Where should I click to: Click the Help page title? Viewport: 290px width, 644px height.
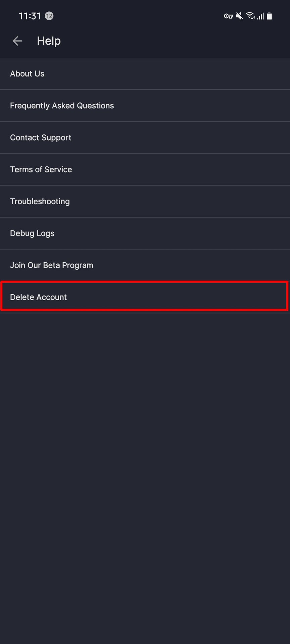pos(49,41)
